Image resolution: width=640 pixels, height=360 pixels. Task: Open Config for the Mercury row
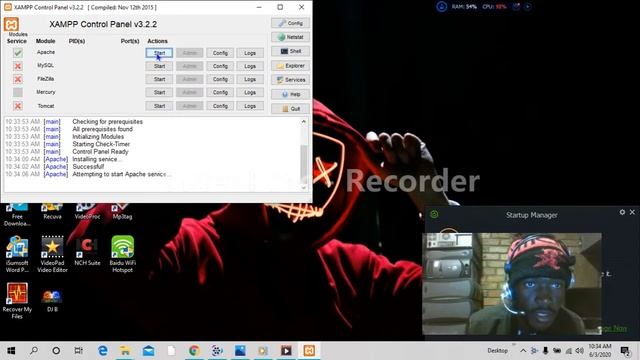[220, 93]
